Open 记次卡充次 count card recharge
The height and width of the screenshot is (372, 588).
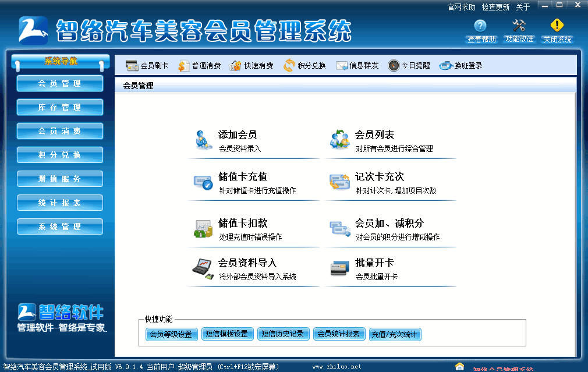point(379,177)
